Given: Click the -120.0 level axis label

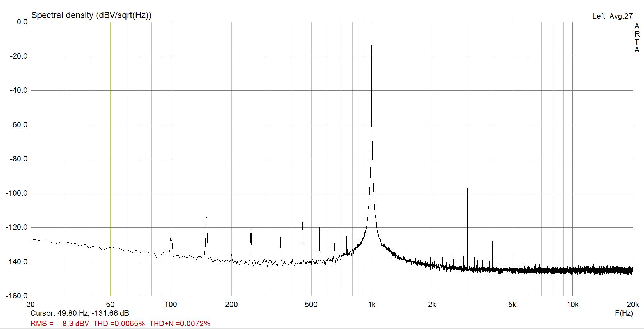Looking at the screenshot, I should (x=17, y=227).
